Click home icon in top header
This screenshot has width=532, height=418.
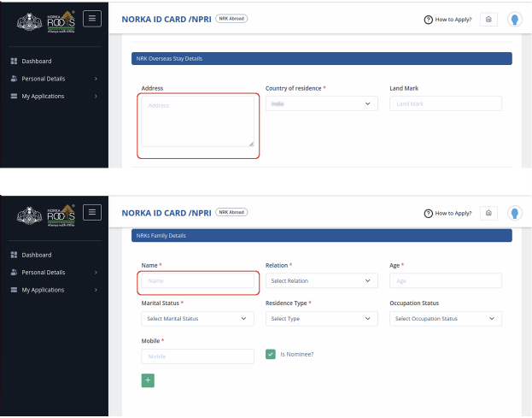[x=488, y=20]
